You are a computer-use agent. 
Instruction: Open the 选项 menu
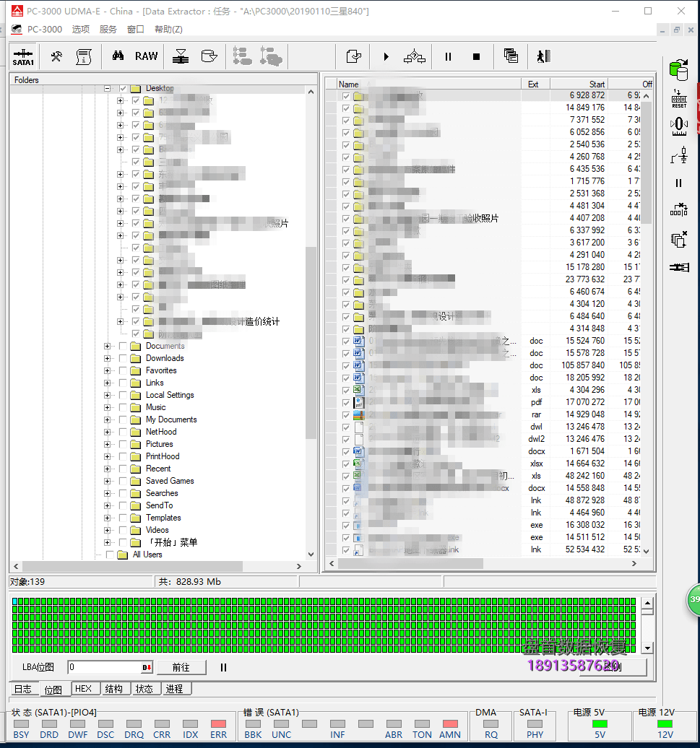tap(81, 29)
